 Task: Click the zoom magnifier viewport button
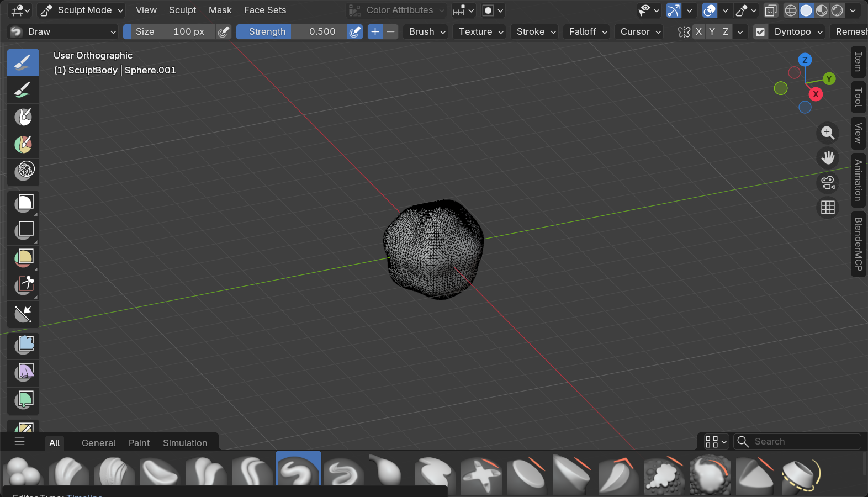pos(828,133)
